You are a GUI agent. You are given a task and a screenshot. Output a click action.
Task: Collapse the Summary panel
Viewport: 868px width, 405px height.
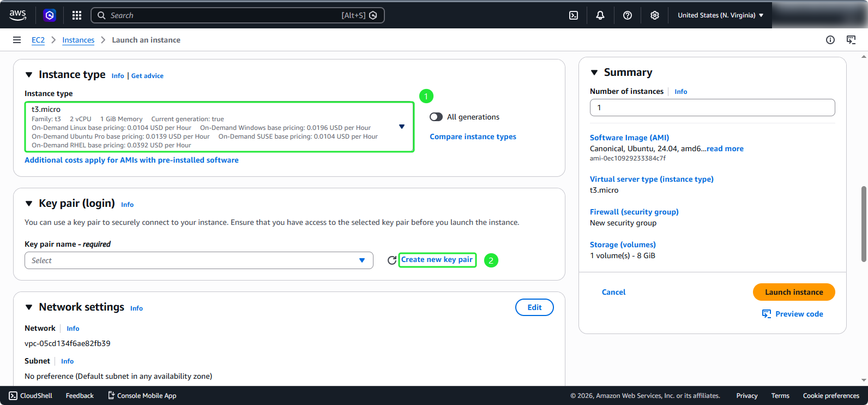click(x=594, y=73)
